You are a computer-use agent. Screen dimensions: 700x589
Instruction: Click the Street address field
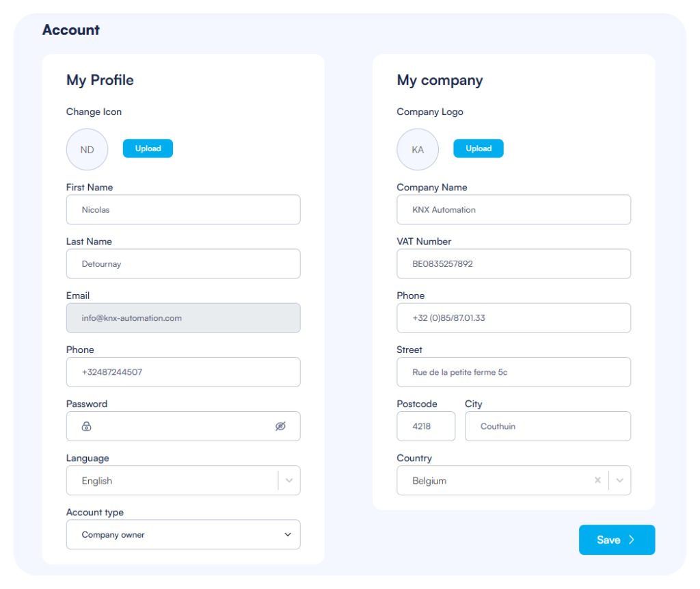coord(513,372)
